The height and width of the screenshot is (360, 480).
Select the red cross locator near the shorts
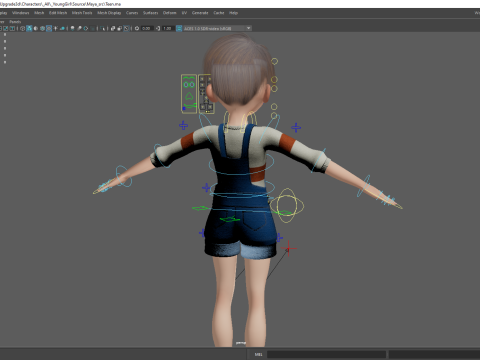(288, 249)
